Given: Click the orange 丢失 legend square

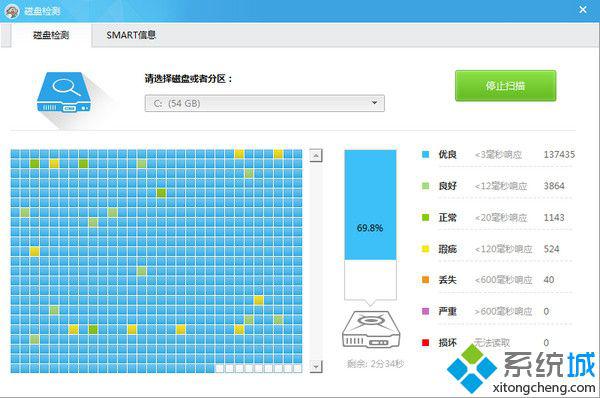Looking at the screenshot, I should point(425,280).
